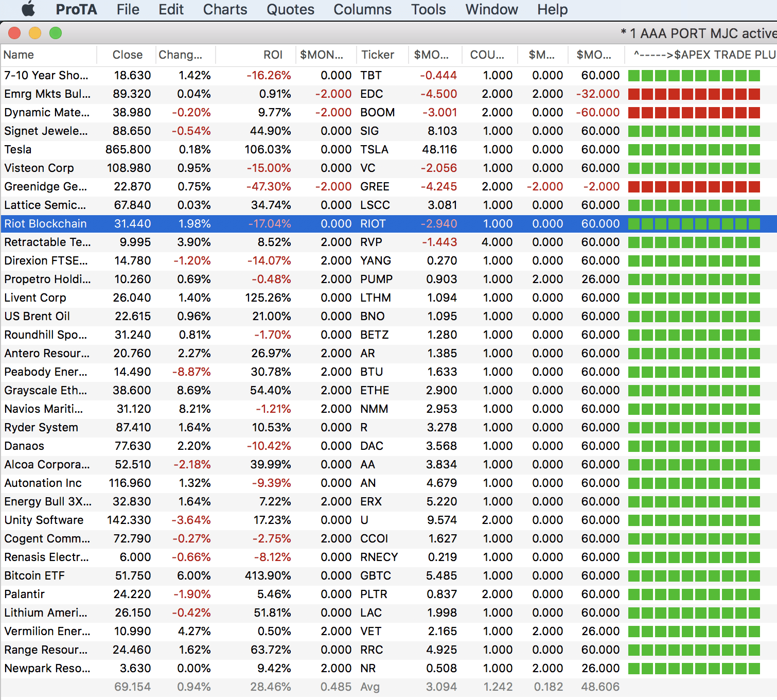Open the Tools menu
The width and height of the screenshot is (777, 700).
tap(429, 9)
